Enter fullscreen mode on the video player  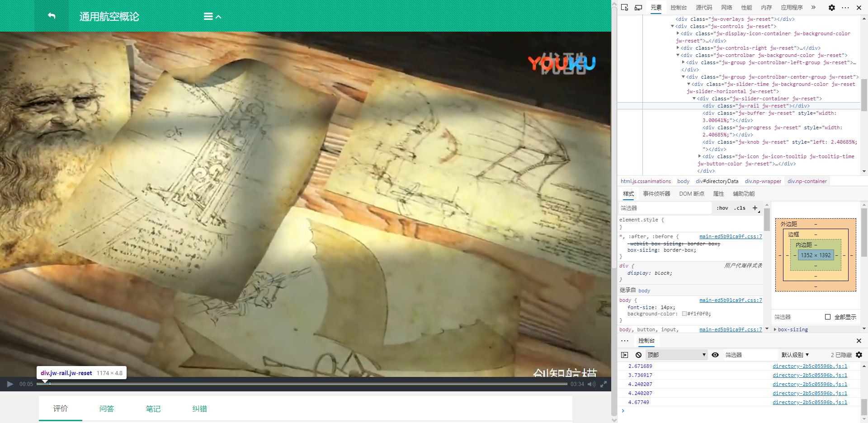(604, 384)
